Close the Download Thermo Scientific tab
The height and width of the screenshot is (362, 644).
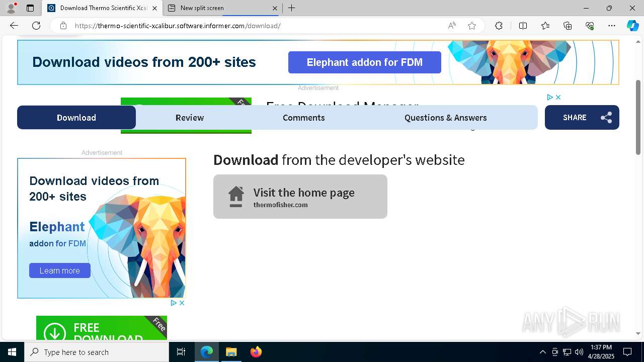point(154,8)
